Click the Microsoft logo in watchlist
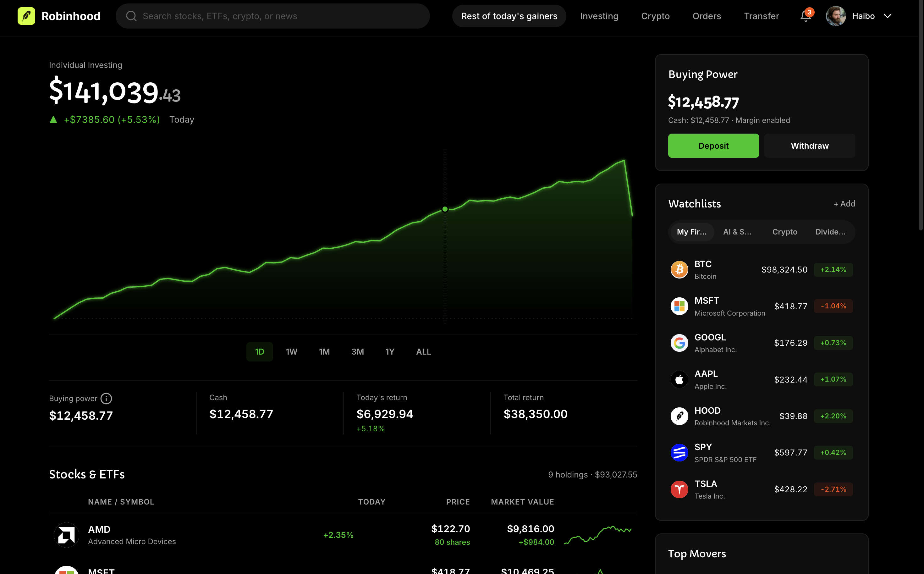924x574 pixels. (x=679, y=306)
